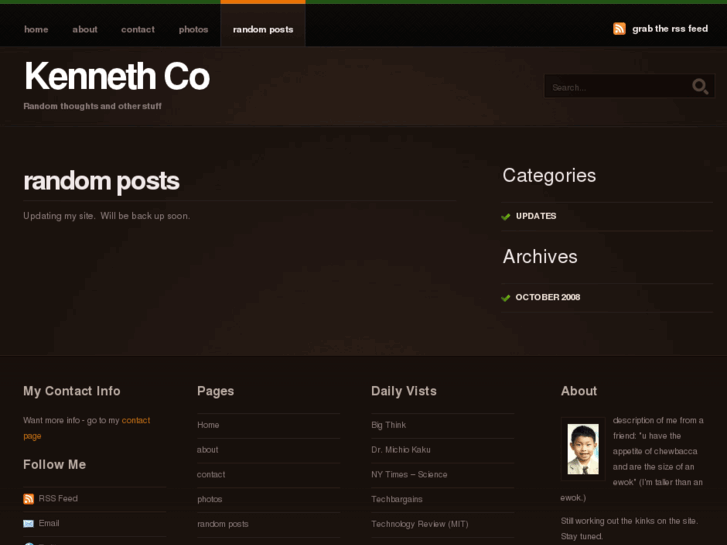
Task: Click the orange RSS icon in header
Action: (619, 29)
